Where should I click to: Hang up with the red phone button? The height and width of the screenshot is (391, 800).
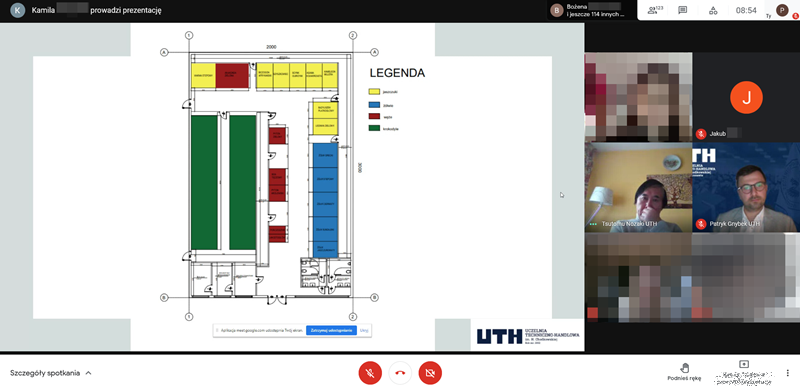(400, 373)
